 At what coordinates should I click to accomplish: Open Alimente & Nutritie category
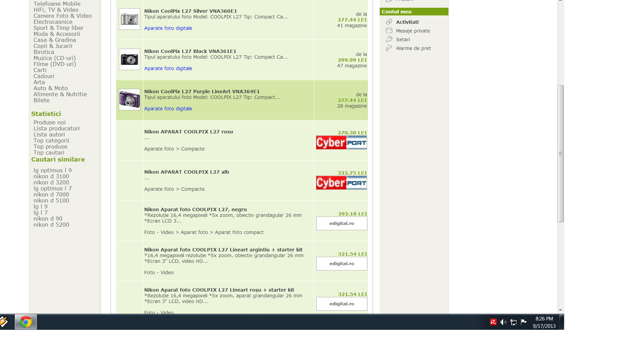[x=60, y=94]
